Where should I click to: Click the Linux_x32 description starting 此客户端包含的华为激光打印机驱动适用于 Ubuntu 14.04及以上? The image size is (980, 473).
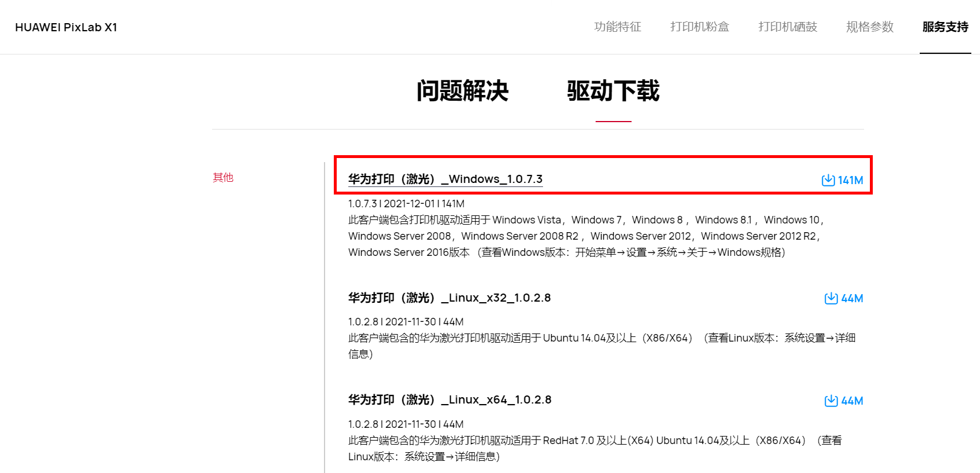602,346
